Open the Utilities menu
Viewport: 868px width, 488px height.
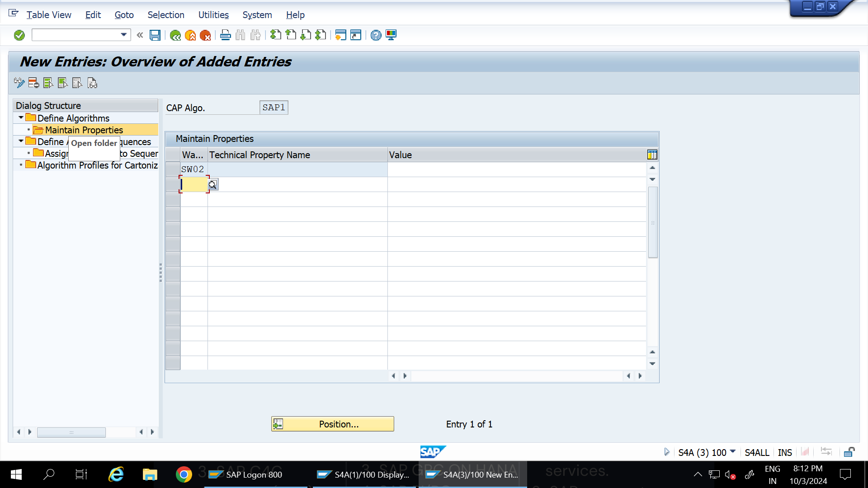(x=213, y=15)
